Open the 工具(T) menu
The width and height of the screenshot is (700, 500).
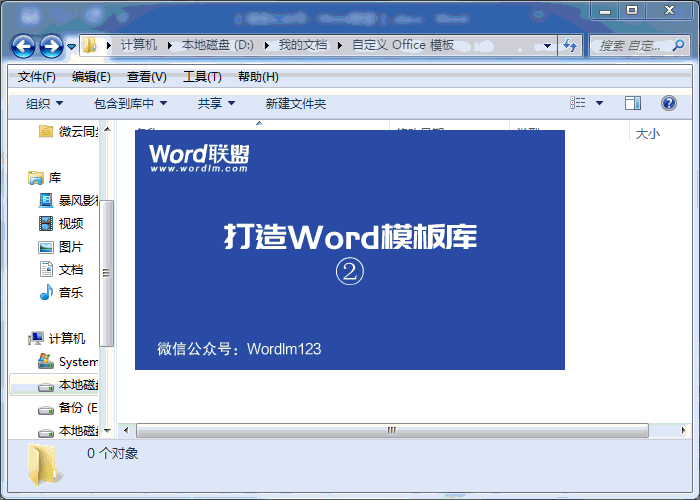[202, 77]
